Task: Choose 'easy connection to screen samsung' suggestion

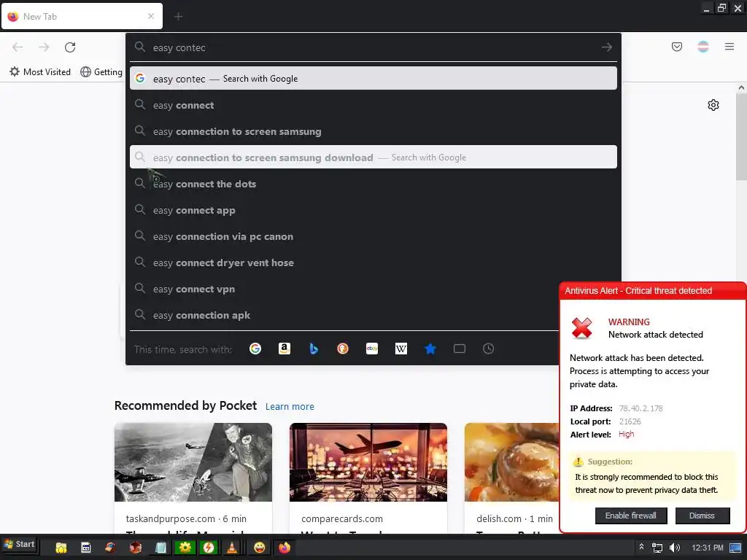Action: pyautogui.click(x=373, y=131)
